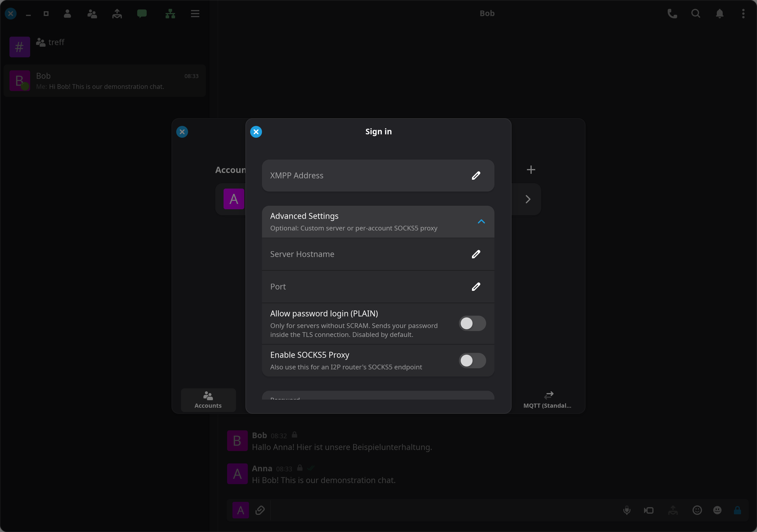Click the upload tray icon in composer bar
Screen dimensions: 757x532
click(673, 510)
